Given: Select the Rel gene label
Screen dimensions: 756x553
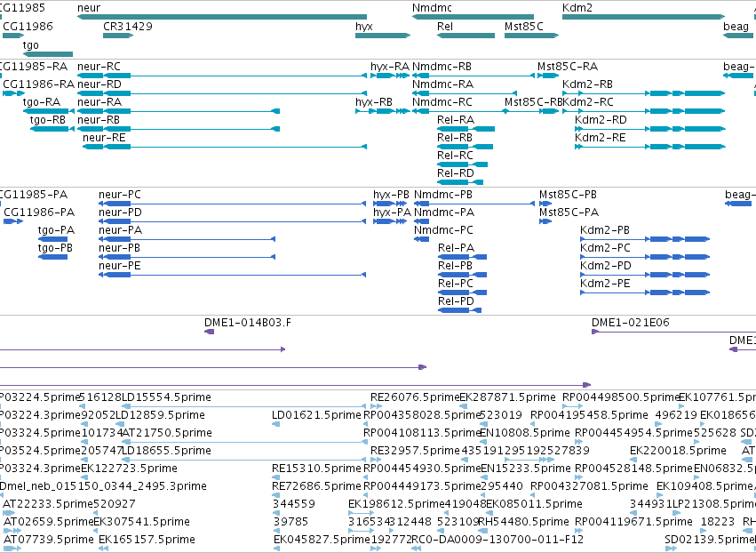Looking at the screenshot, I should 444,26.
